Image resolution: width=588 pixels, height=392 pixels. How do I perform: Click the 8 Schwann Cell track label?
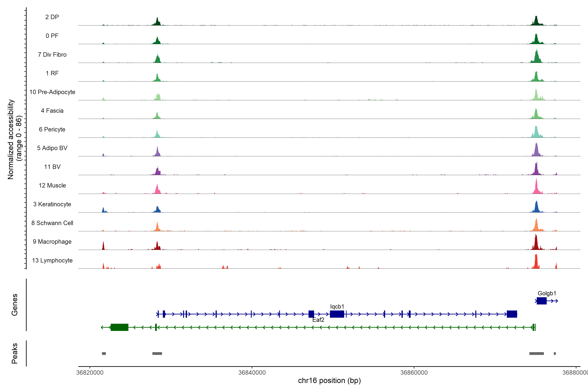click(52, 223)
